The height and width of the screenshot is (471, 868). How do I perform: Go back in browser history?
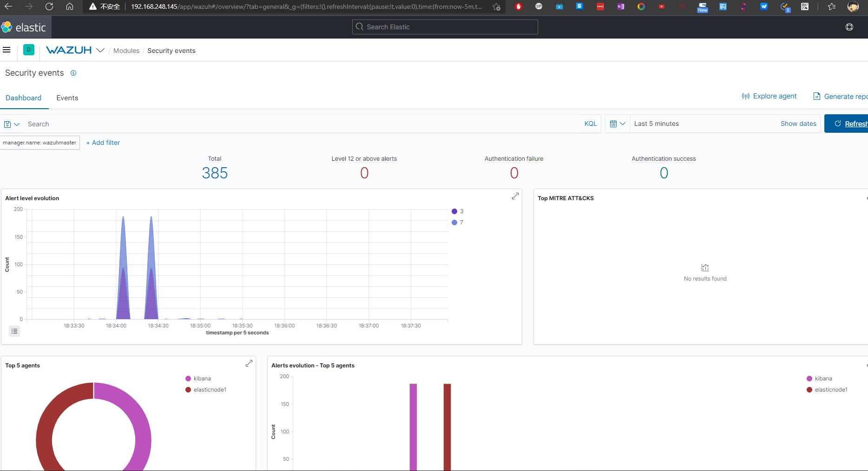tap(8, 7)
